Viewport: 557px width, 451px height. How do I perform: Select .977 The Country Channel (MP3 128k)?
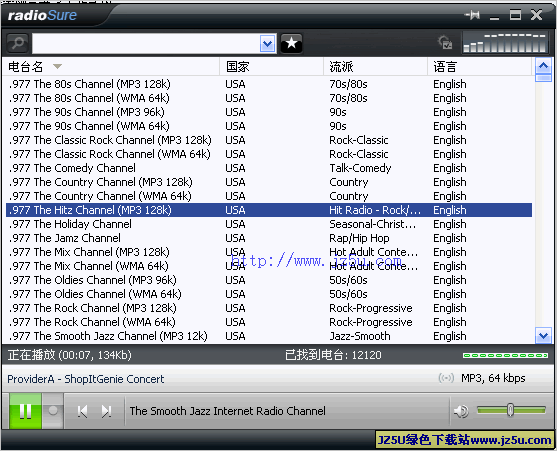point(269,182)
